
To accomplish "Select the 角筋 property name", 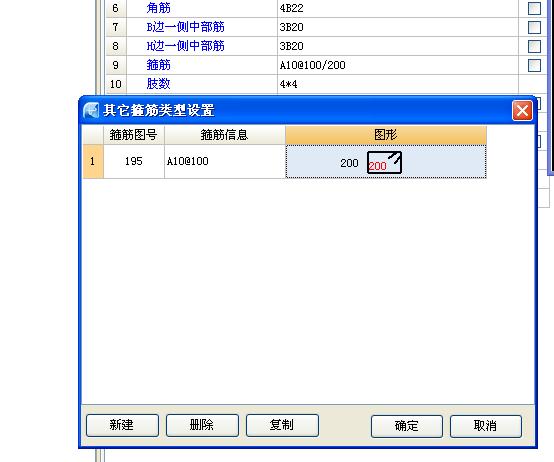I will click(158, 8).
